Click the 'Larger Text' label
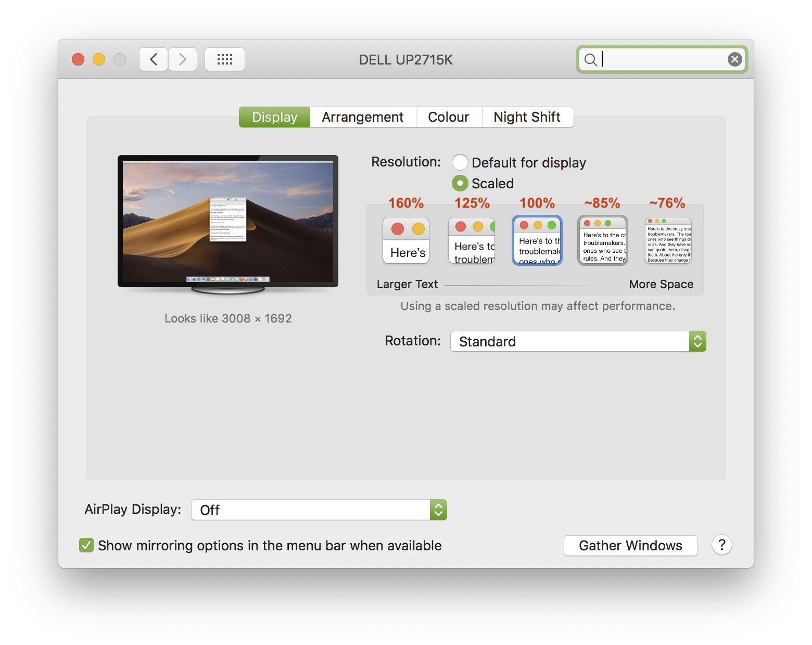The image size is (812, 645). [407, 284]
